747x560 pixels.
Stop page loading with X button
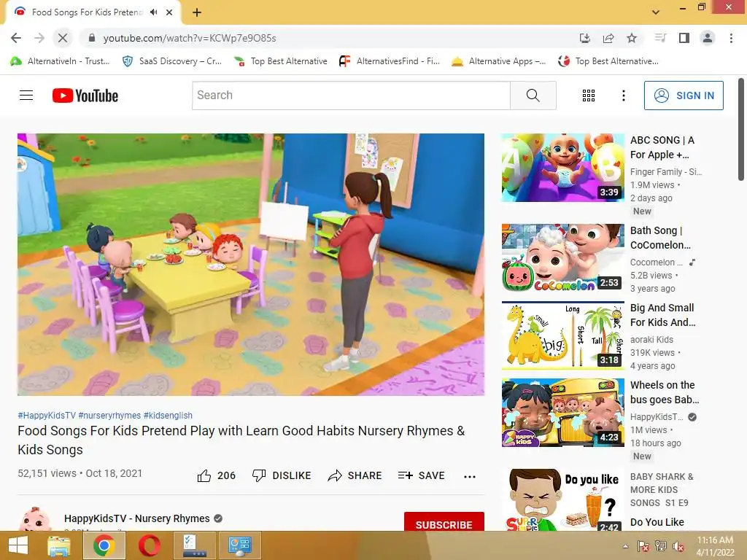pyautogui.click(x=63, y=38)
